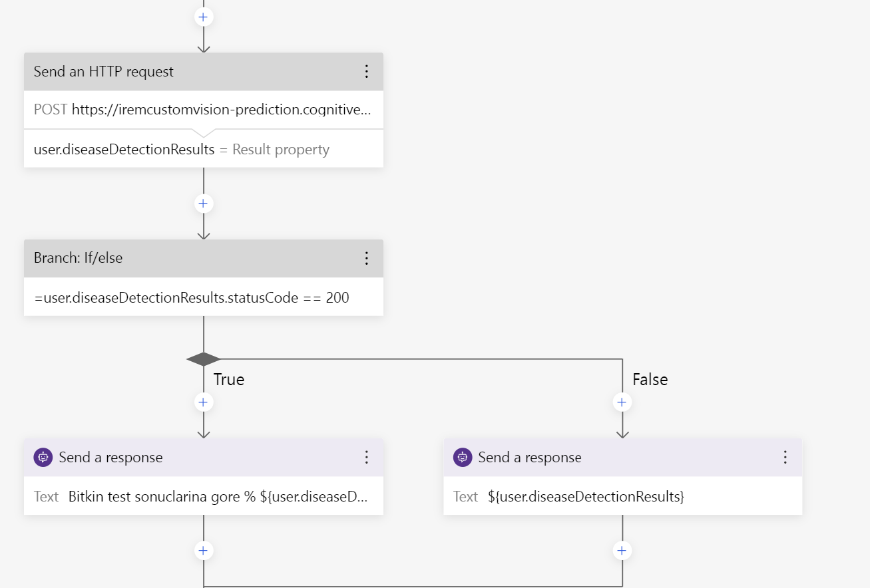The width and height of the screenshot is (870, 588).
Task: Add a step under the False branch label
Action: click(x=622, y=402)
